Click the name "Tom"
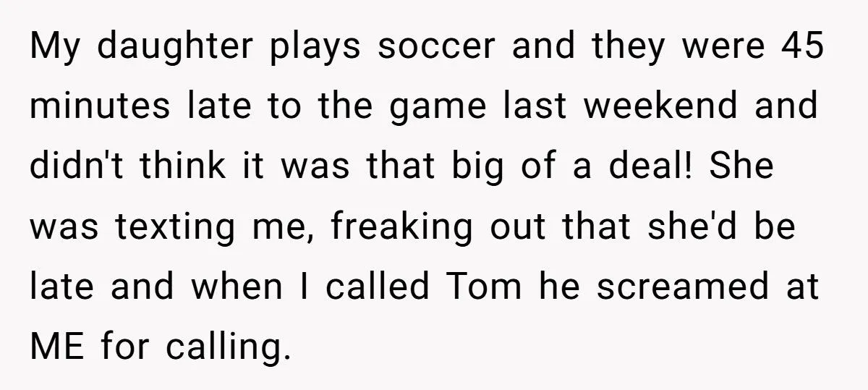868x390 pixels. 484,287
